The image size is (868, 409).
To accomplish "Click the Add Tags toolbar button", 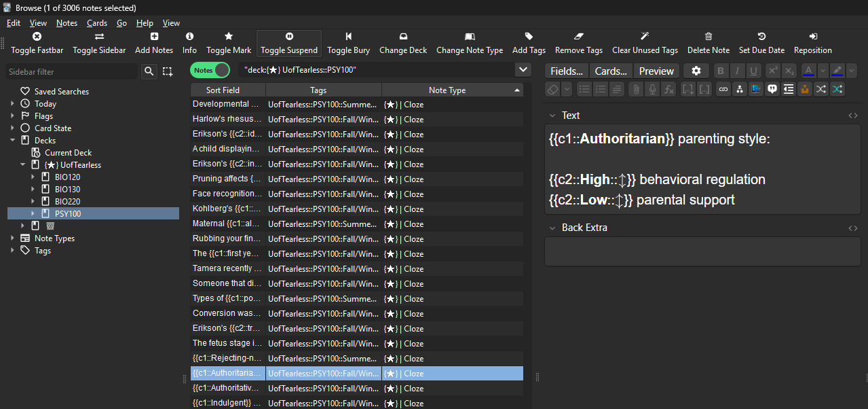I will point(529,43).
